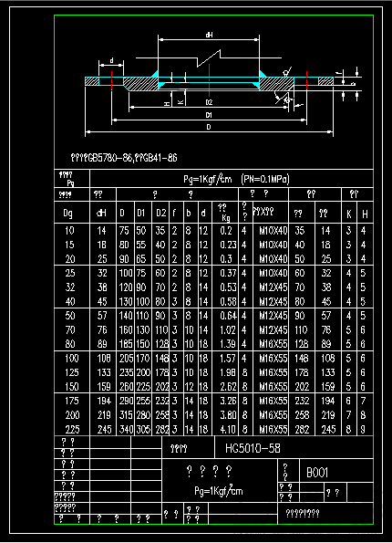Click the D value 315 in the Dg 200 row
Viewport: 392px width, 543px height.
(126, 415)
